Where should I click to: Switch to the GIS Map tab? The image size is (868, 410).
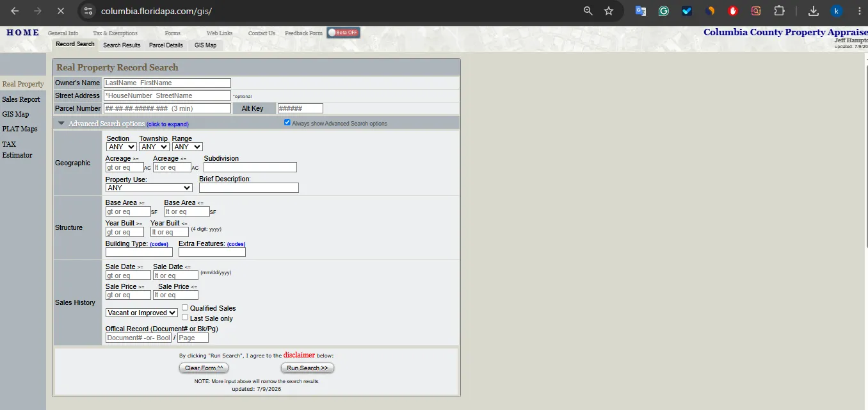205,45
